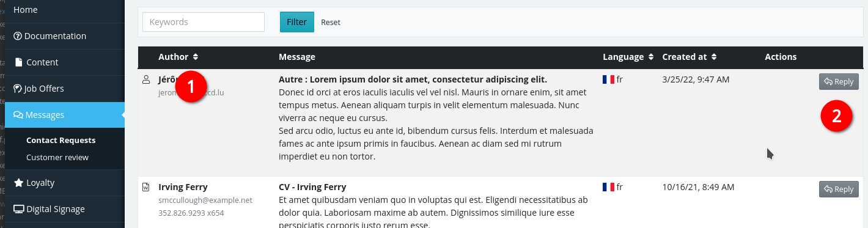Click the Reset link

point(331,22)
